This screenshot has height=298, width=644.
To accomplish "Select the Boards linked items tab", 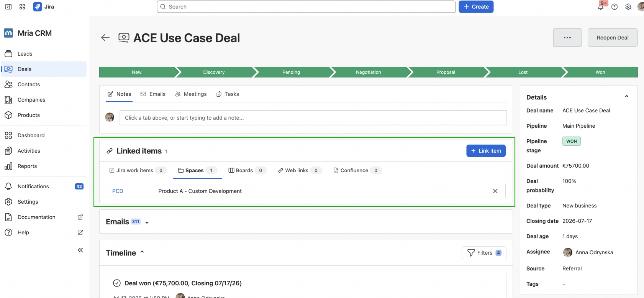I will coord(247,170).
